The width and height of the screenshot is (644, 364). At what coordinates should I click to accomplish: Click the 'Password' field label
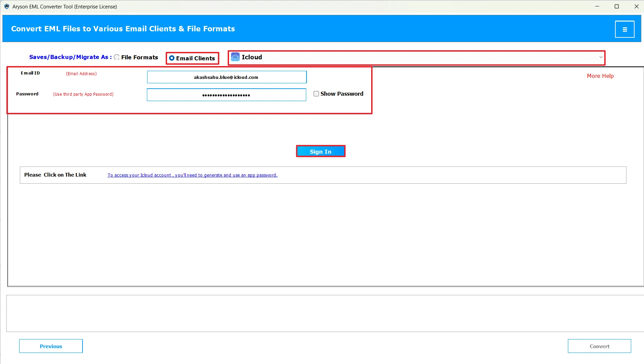point(27,94)
